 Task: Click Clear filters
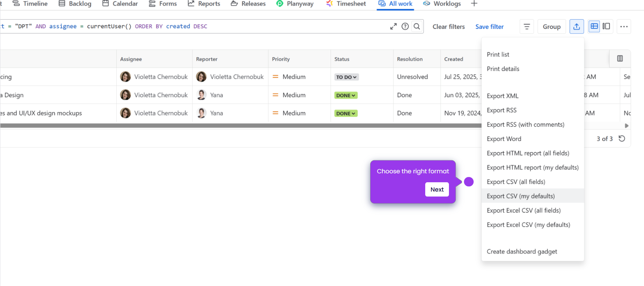pos(449,27)
